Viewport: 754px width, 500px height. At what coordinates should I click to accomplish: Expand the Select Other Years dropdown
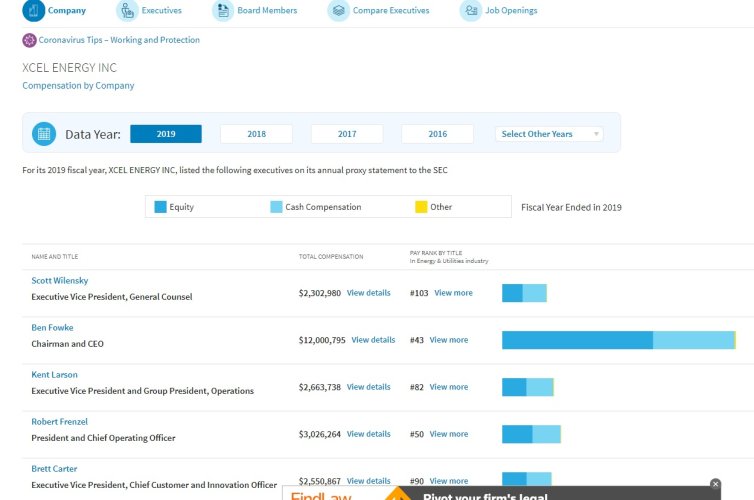tap(549, 134)
